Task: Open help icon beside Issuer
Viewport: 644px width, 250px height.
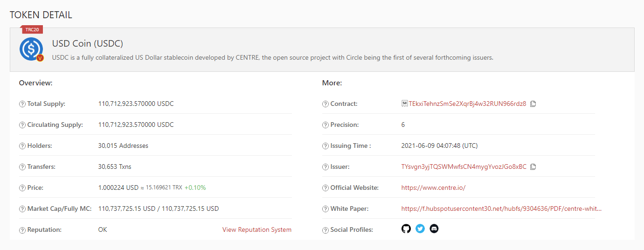Action: coord(325,167)
